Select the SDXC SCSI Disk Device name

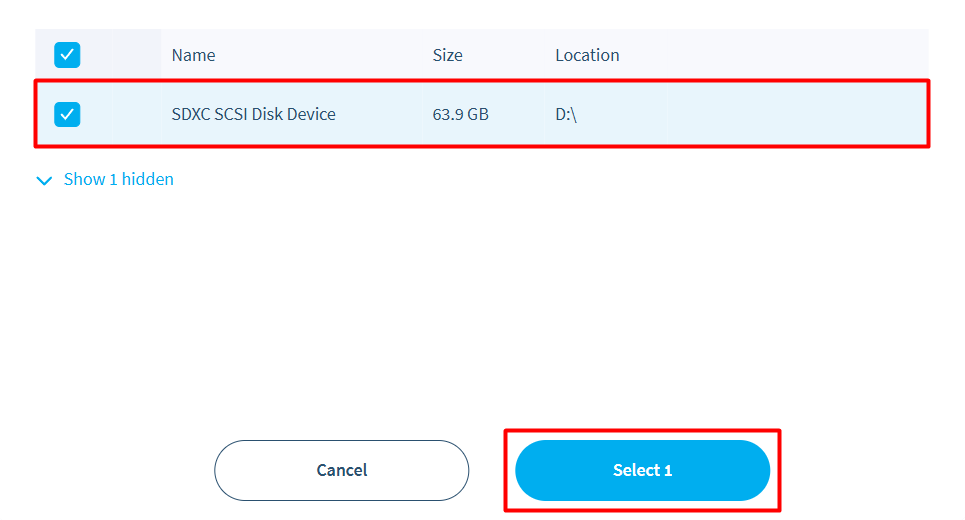pyautogui.click(x=253, y=114)
